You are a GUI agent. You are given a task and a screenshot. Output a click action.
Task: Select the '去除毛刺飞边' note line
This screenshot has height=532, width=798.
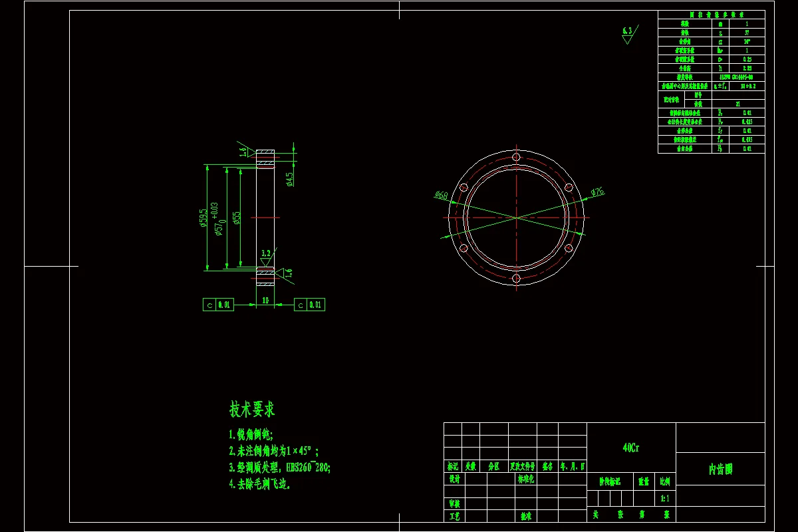point(260,484)
